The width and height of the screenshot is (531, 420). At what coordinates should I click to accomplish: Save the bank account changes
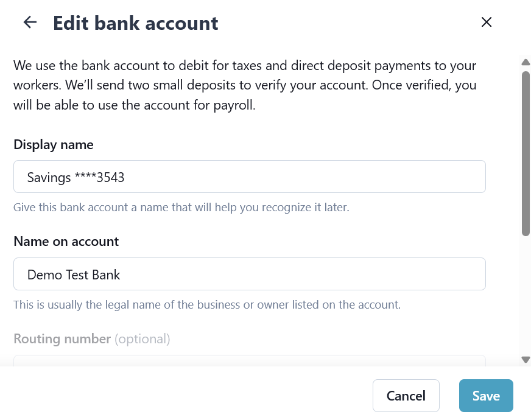486,396
